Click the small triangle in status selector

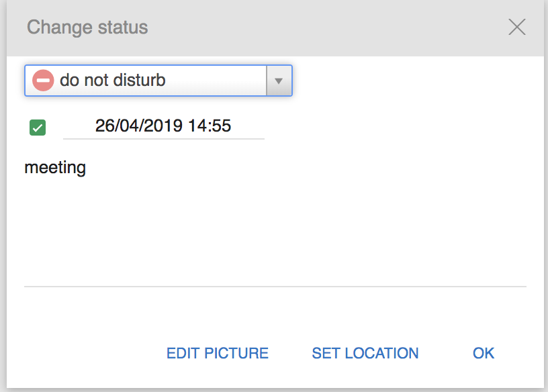279,81
